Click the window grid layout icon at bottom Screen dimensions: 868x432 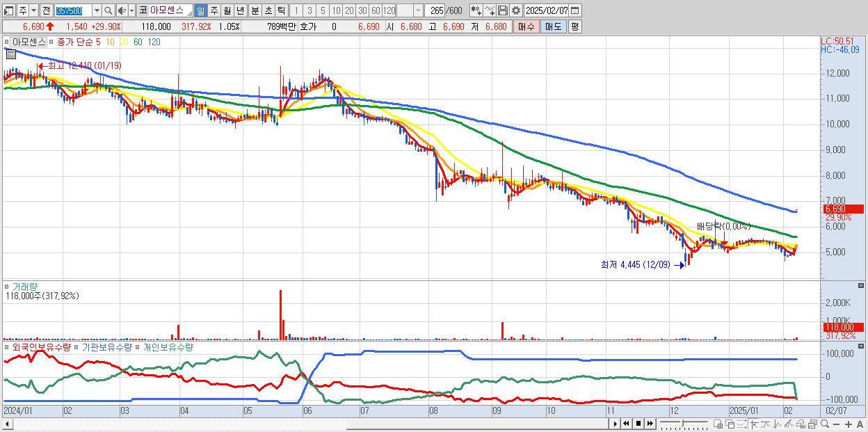(718, 424)
